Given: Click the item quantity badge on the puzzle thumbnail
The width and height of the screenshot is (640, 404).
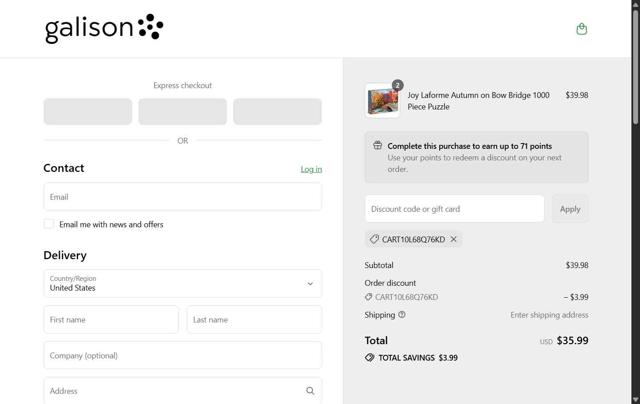Looking at the screenshot, I should pos(398,85).
